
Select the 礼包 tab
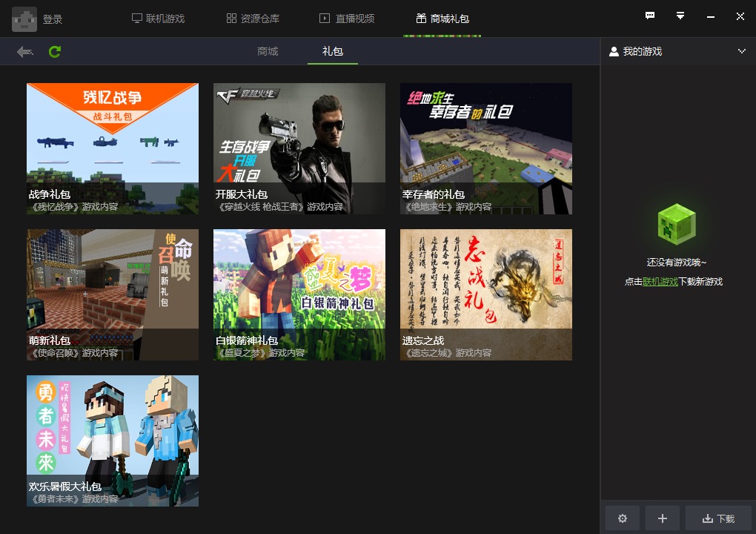pyautogui.click(x=333, y=51)
